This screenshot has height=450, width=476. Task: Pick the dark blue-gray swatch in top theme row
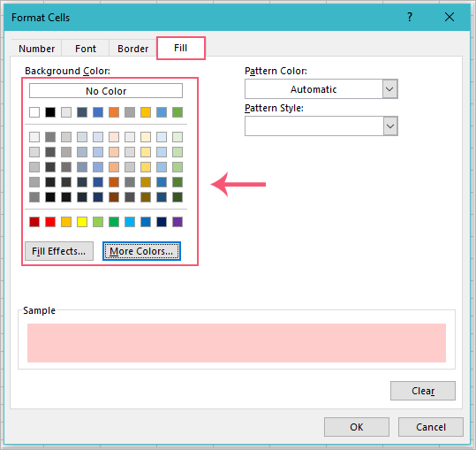click(82, 112)
